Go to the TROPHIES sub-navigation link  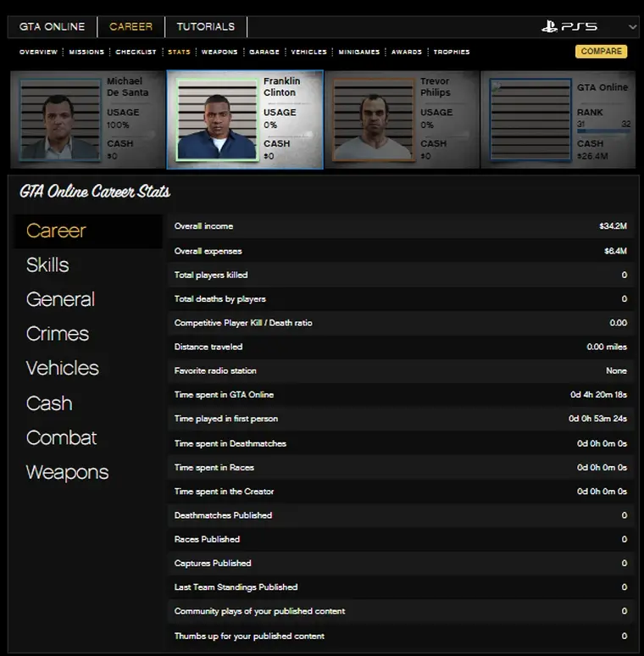(452, 52)
